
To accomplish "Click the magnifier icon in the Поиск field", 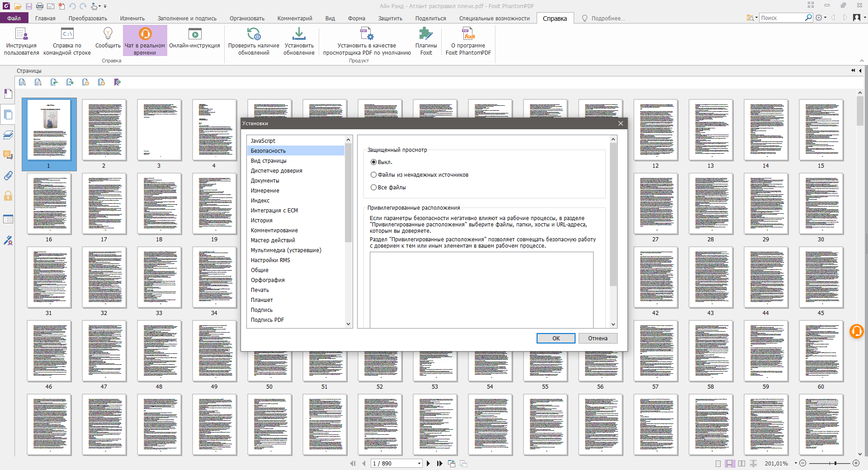I will tap(809, 18).
